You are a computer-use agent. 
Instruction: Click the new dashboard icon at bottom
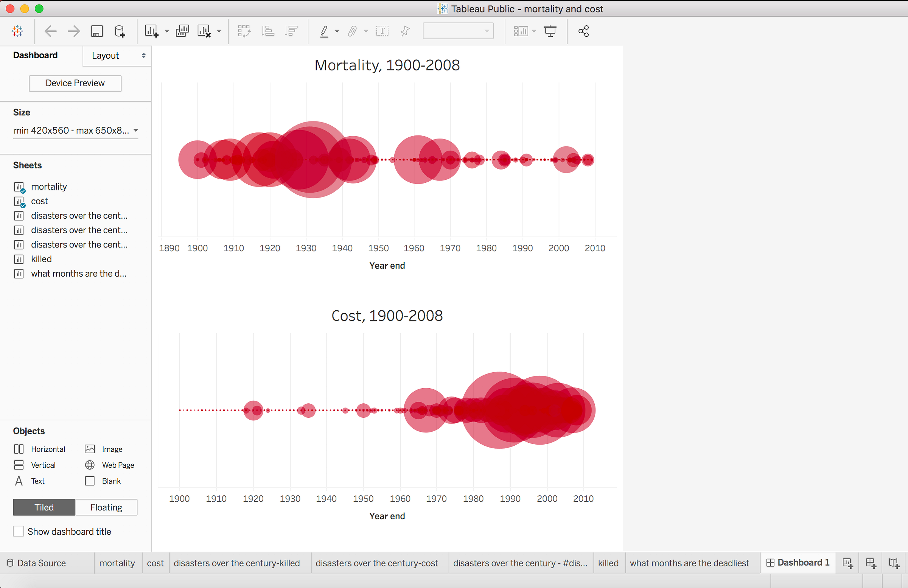pyautogui.click(x=871, y=563)
